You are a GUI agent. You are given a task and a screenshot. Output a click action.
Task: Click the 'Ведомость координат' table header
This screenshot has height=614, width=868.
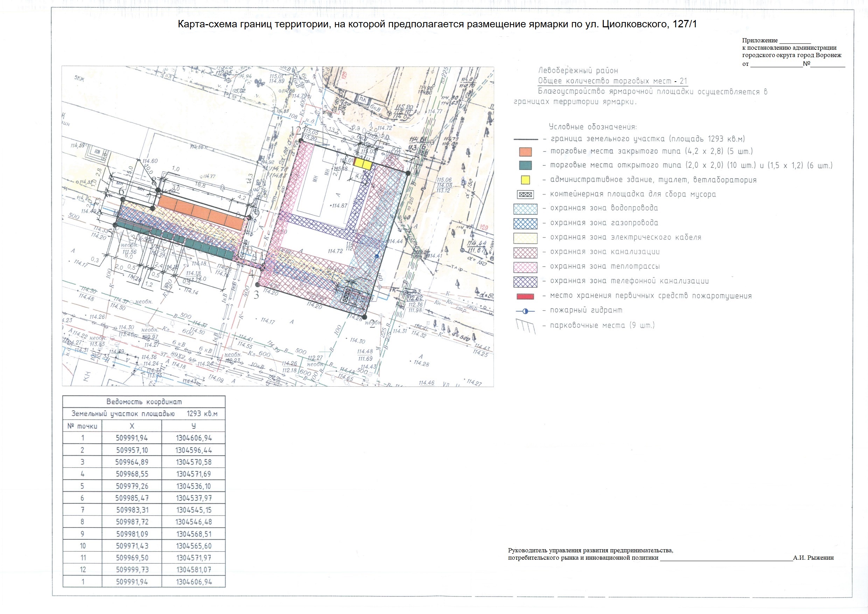tap(143, 402)
